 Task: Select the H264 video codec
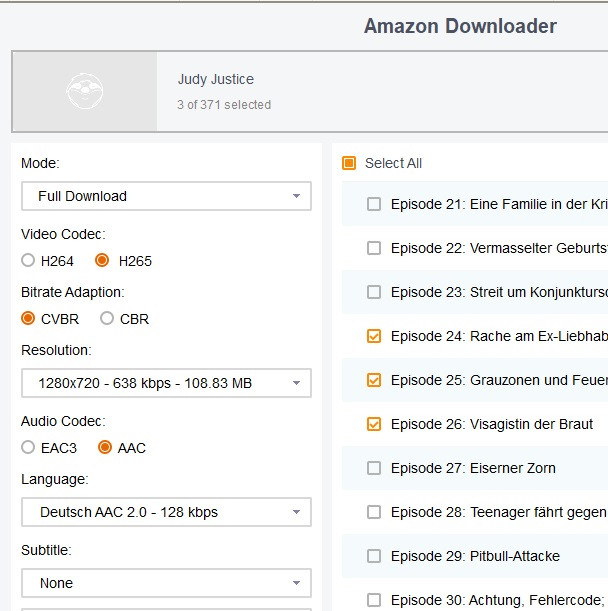28,261
